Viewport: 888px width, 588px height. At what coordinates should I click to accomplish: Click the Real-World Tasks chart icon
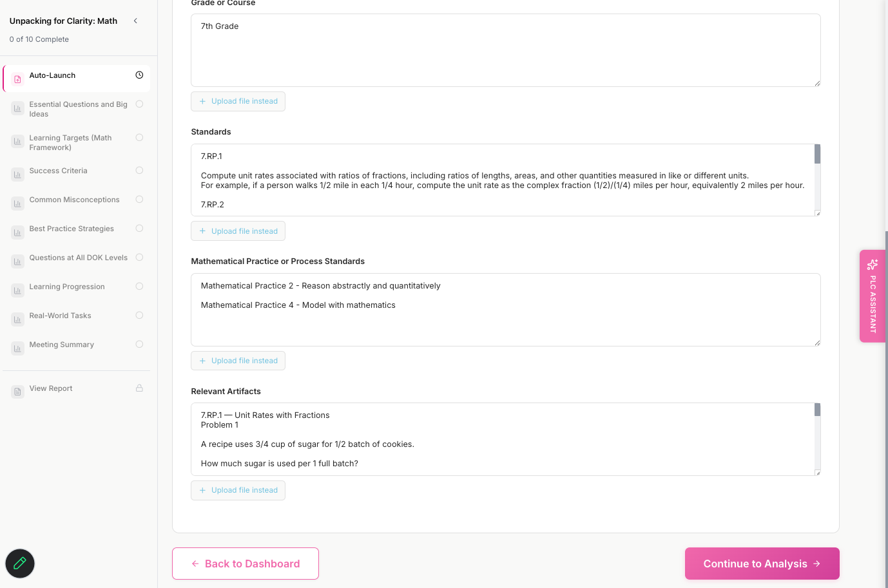pos(18,319)
